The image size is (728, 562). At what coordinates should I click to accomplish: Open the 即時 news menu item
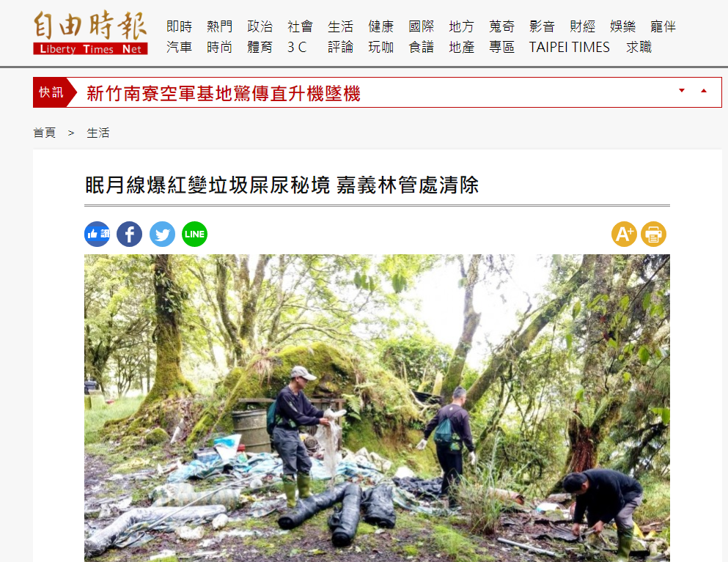[x=179, y=26]
